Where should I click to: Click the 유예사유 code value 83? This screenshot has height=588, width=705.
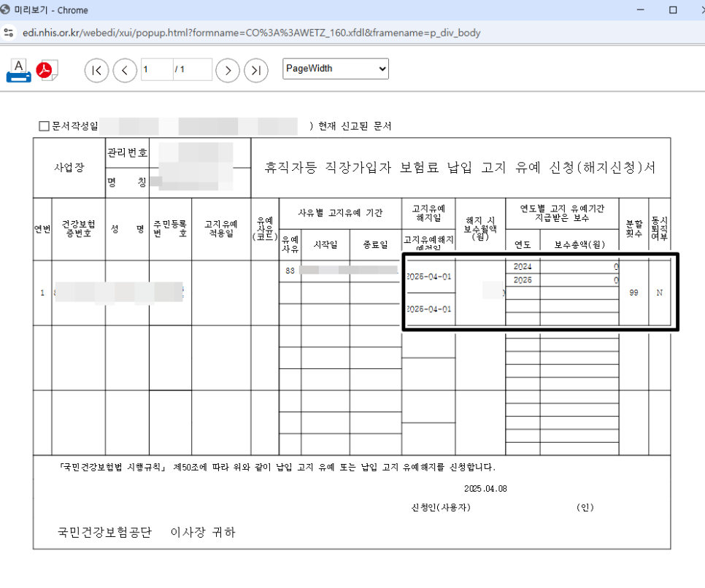click(290, 271)
